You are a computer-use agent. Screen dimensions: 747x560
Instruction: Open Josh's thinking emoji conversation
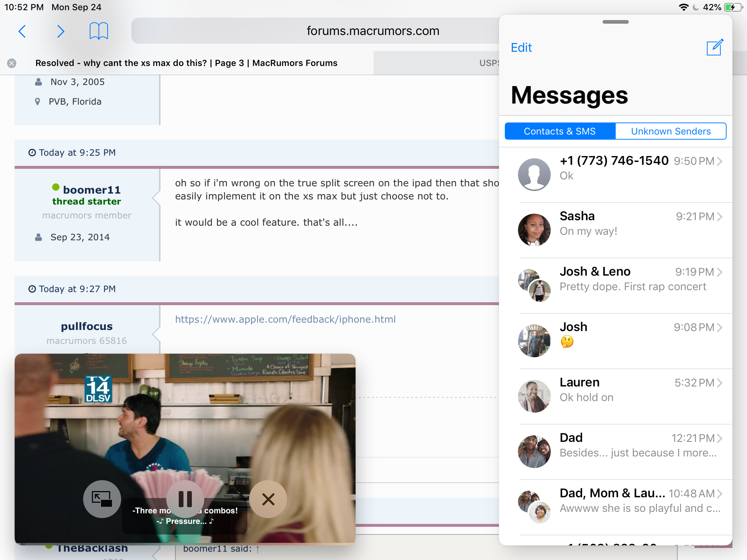tap(616, 341)
